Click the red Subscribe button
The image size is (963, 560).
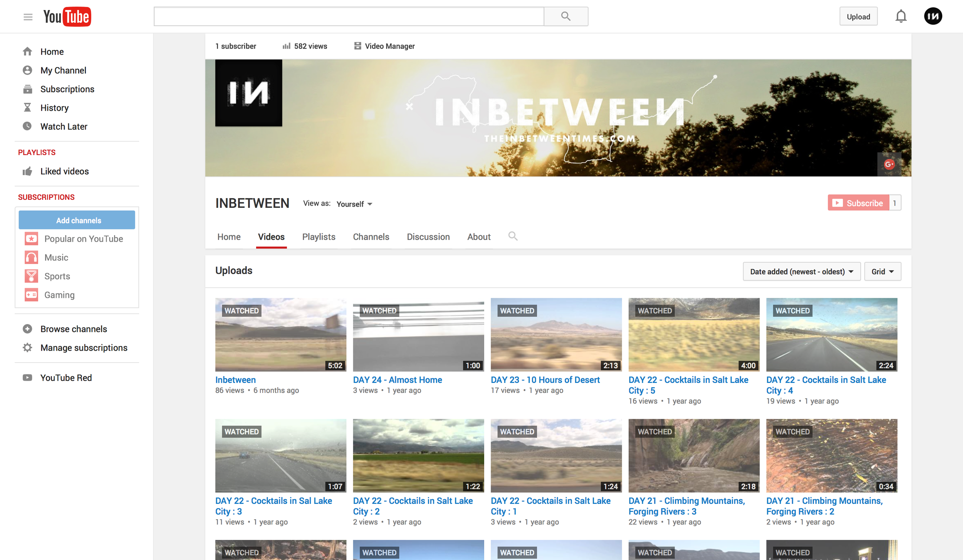(x=859, y=203)
